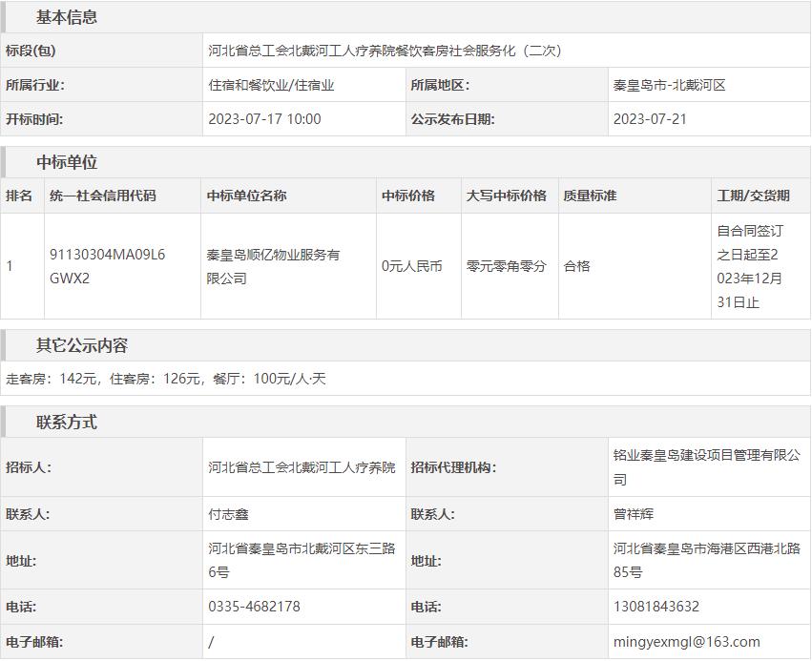Click the 基本信息 section header
This screenshot has height=661, width=812.
[66, 17]
